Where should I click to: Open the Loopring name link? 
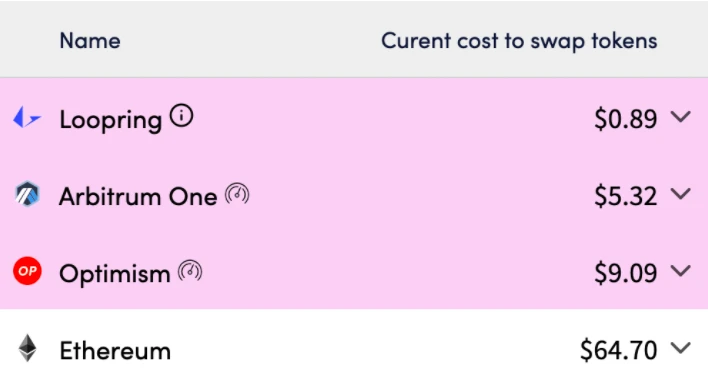pos(111,120)
